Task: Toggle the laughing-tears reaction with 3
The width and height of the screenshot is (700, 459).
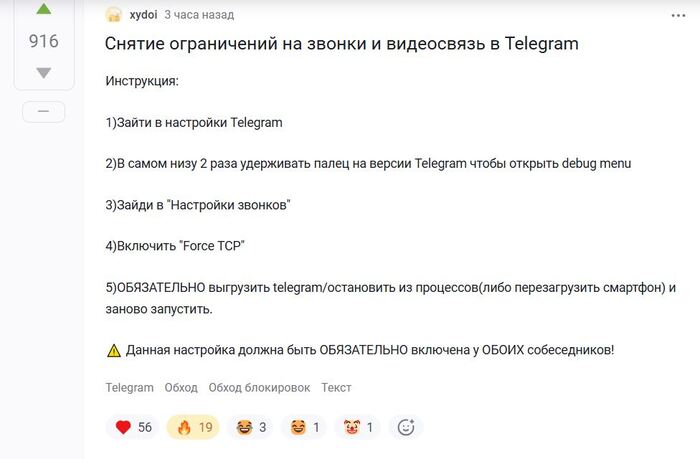Action: tap(251, 427)
